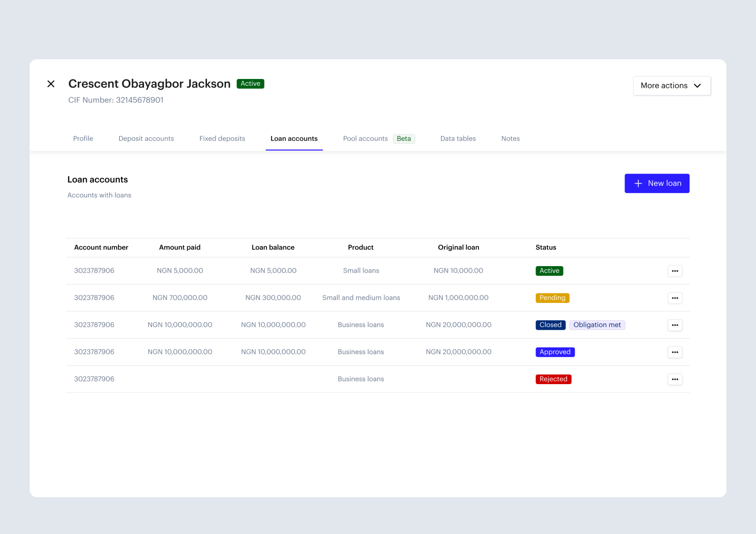Open the Fixed deposits tab

pos(222,138)
